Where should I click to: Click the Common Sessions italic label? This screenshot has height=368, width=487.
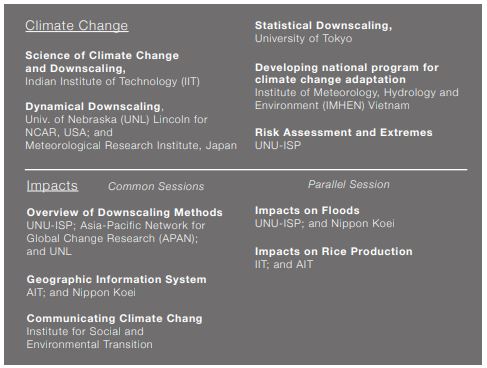click(156, 186)
